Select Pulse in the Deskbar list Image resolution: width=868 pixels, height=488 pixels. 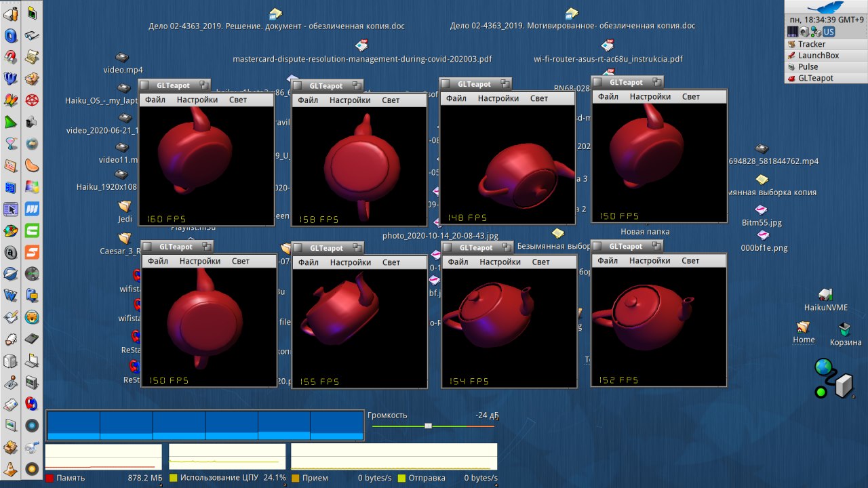(x=826, y=66)
